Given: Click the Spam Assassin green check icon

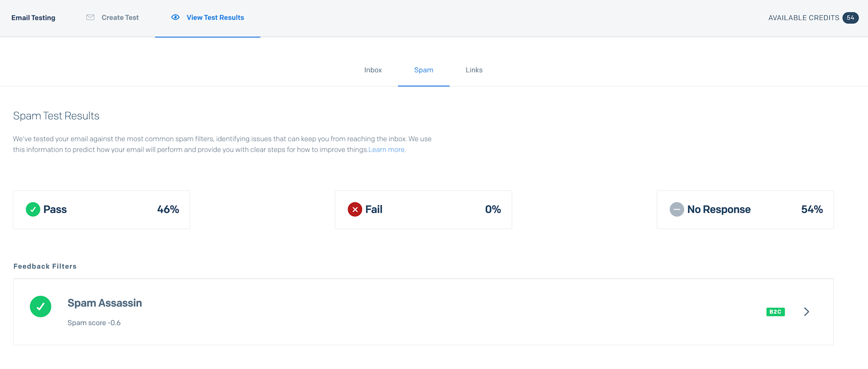Looking at the screenshot, I should coord(40,306).
